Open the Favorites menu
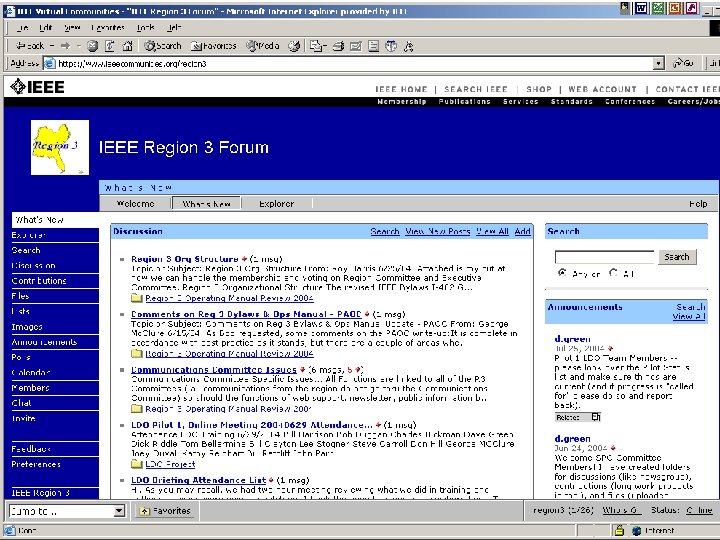Image resolution: width=720 pixels, height=540 pixels. point(108,28)
